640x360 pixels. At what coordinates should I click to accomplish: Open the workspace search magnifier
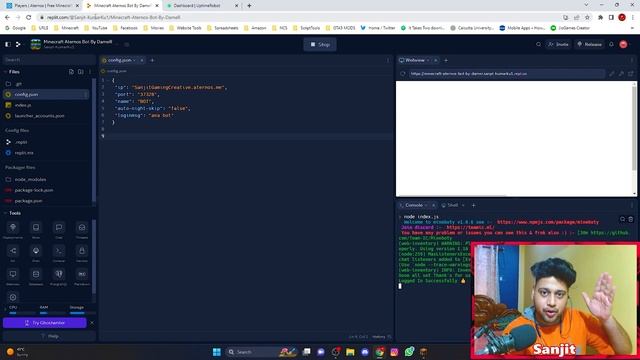[x=538, y=44]
